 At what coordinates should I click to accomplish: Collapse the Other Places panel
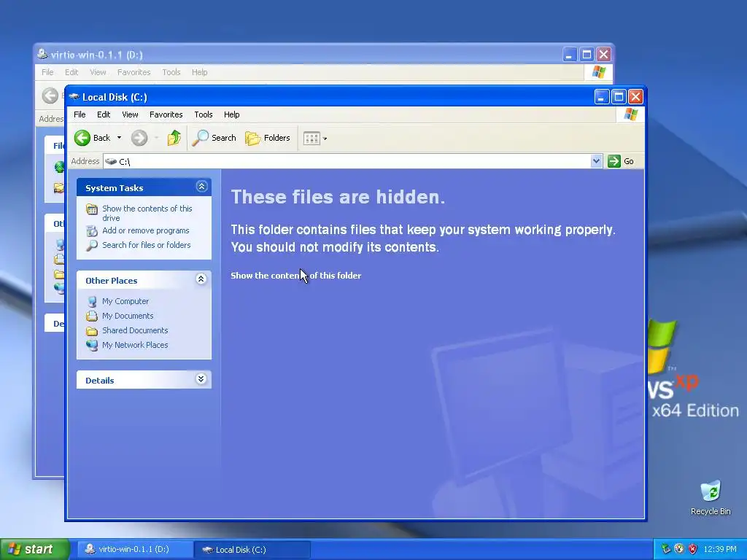[x=201, y=279]
